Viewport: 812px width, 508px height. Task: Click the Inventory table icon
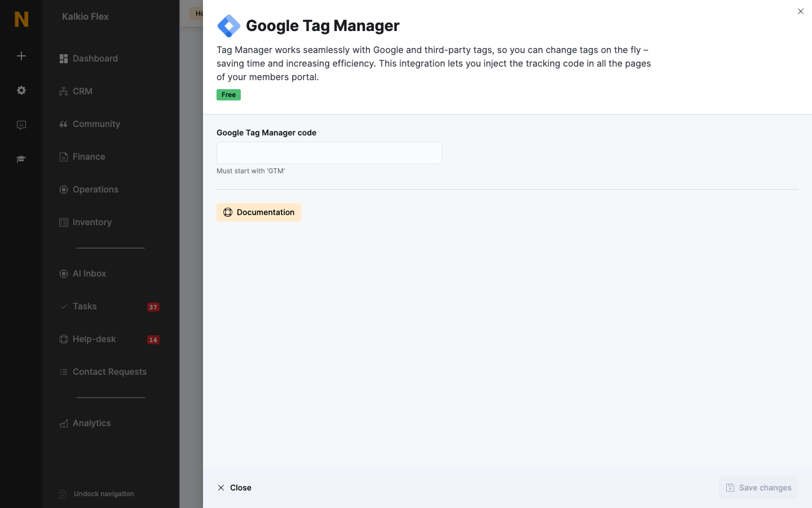coord(64,222)
